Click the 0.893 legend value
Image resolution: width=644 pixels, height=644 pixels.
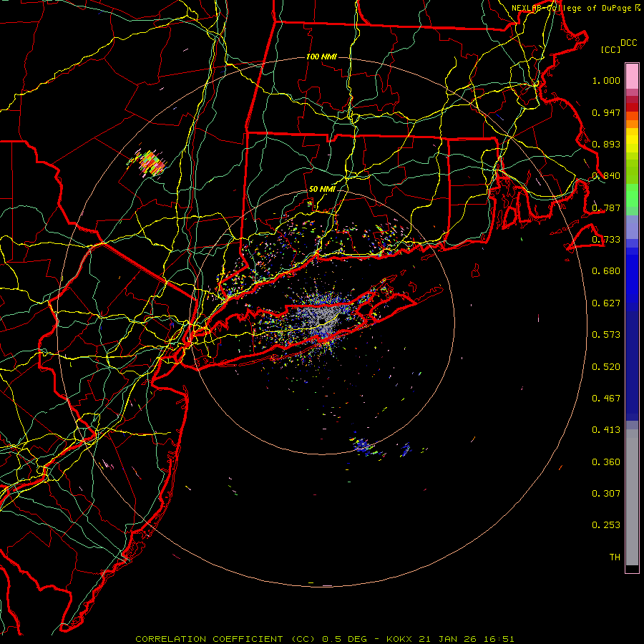click(x=606, y=144)
